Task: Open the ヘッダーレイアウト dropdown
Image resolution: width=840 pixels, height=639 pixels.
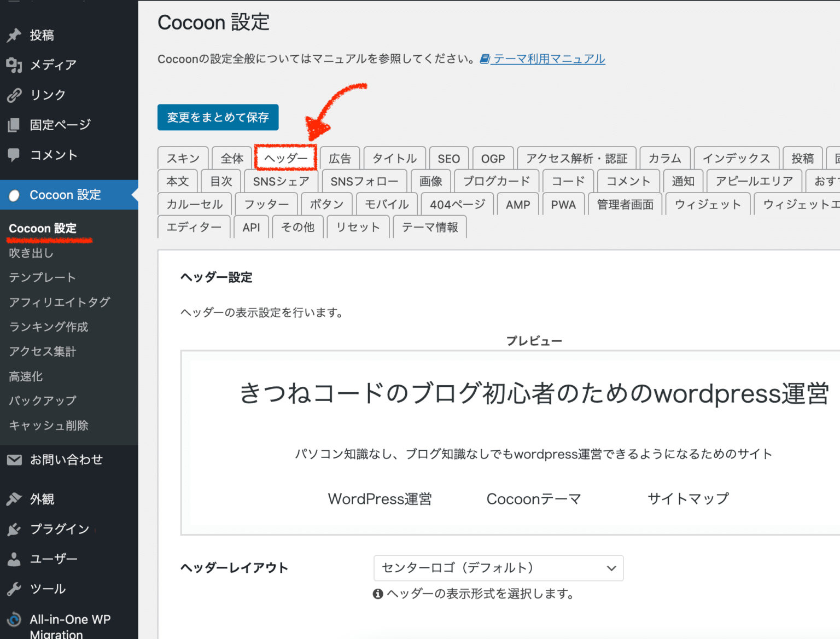Action: (x=498, y=568)
